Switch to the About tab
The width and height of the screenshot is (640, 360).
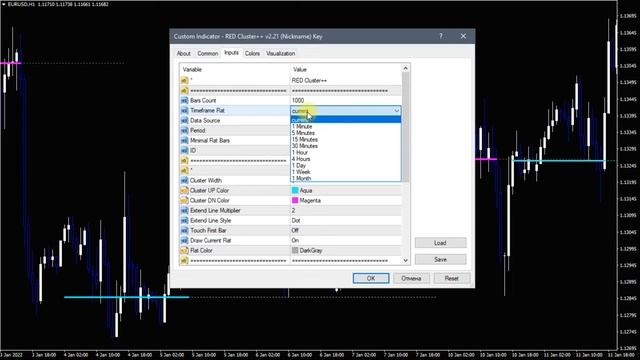point(183,53)
